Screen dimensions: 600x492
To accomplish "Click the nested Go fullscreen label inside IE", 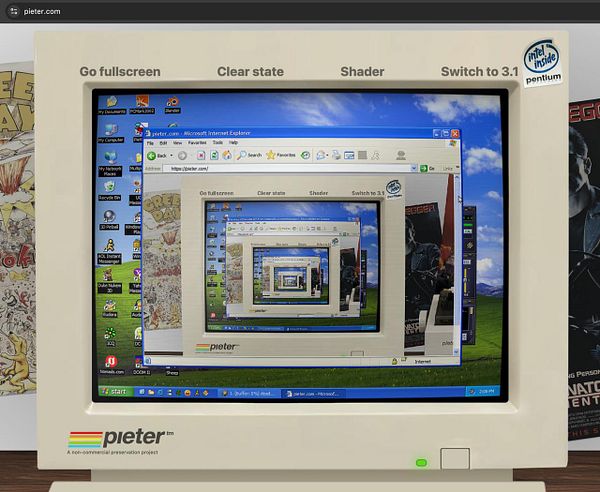I will tap(216, 193).
